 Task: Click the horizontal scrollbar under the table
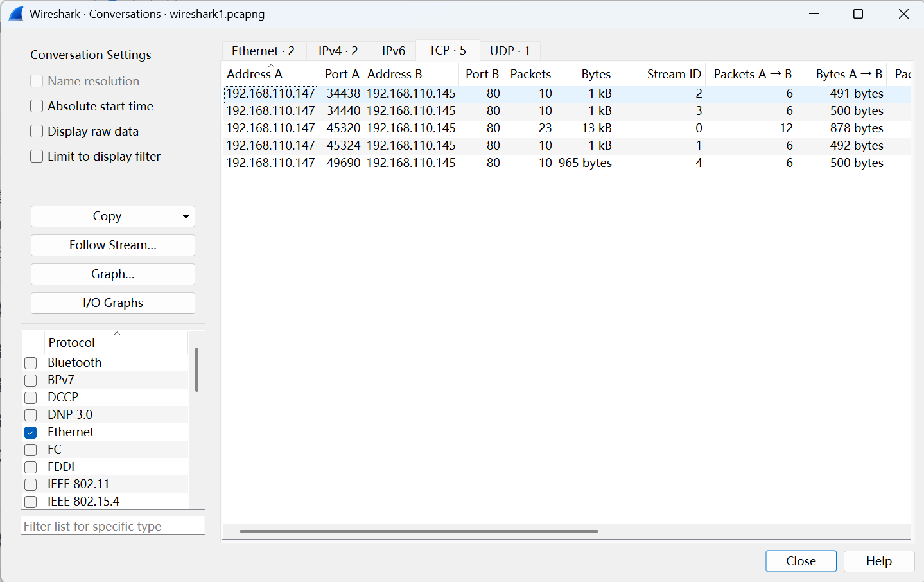point(418,531)
